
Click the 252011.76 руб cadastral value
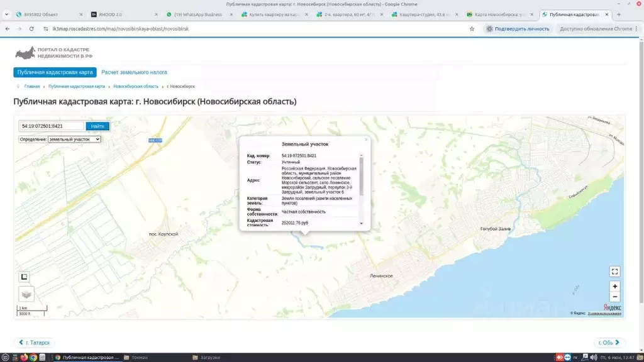tap(295, 223)
